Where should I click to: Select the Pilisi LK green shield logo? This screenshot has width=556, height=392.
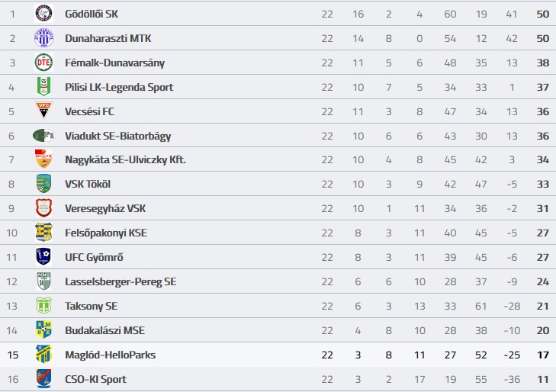(43, 87)
